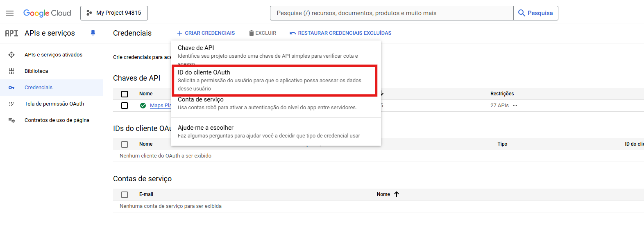Click the Credenciais key icon

point(11,88)
